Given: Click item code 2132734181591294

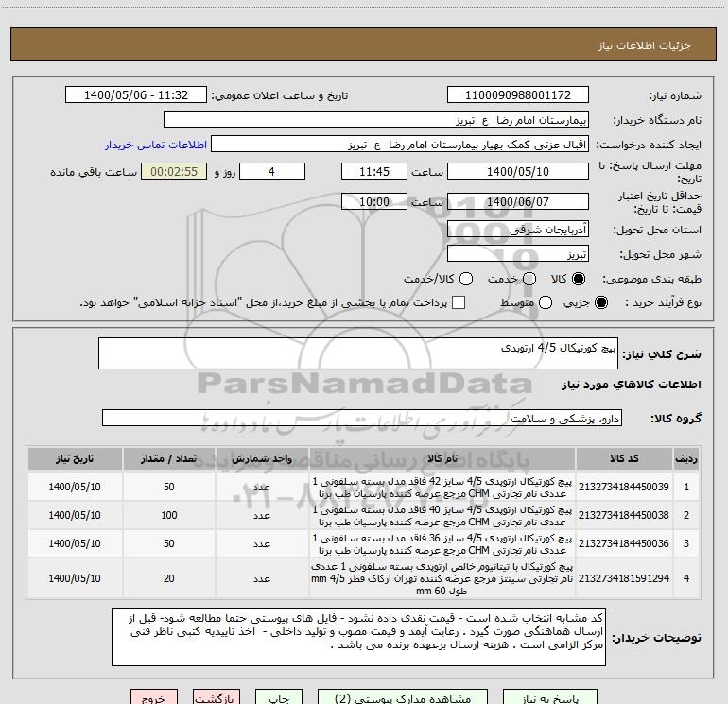Looking at the screenshot, I should 624,578.
